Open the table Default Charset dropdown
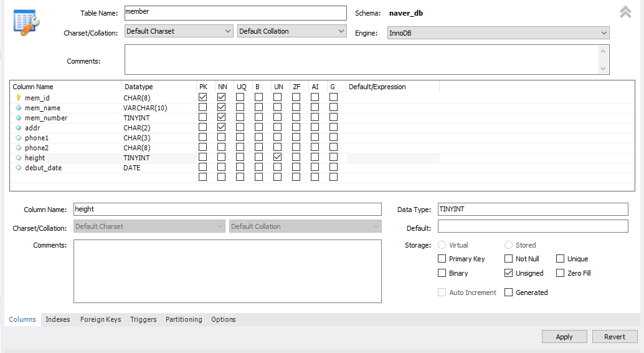The image size is (644, 353). click(x=179, y=31)
